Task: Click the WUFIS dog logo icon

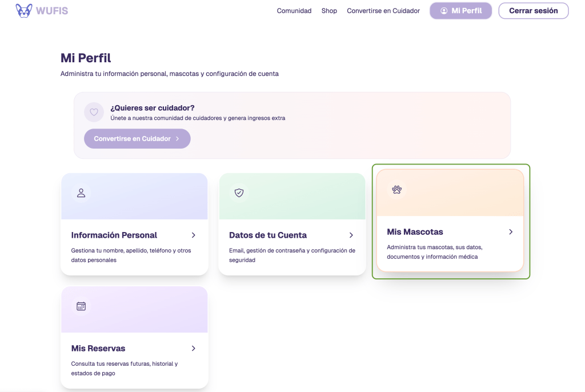Action: (24, 10)
